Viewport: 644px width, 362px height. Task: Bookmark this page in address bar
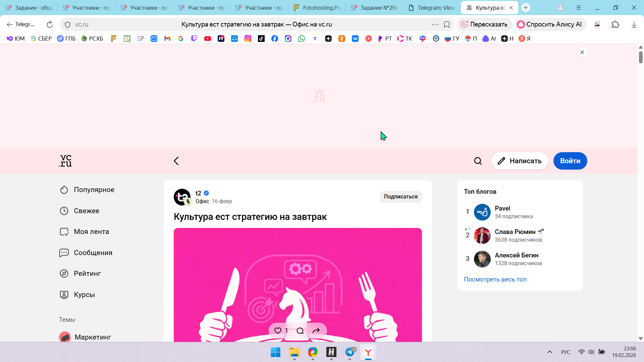tap(447, 24)
